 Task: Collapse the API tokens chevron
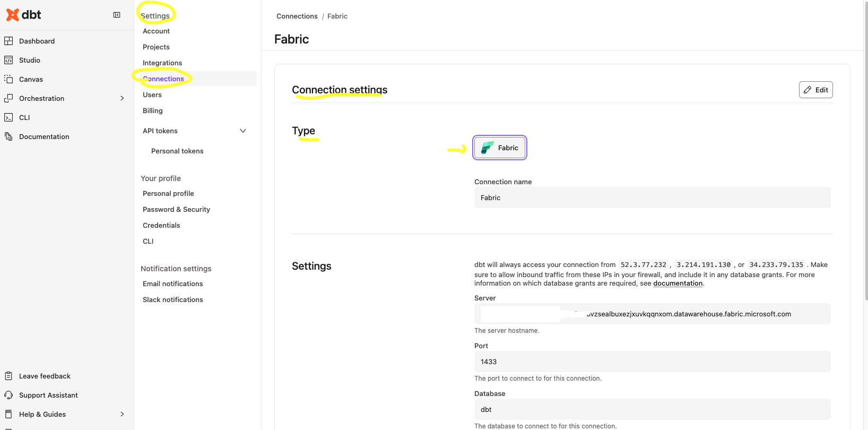pyautogui.click(x=243, y=131)
